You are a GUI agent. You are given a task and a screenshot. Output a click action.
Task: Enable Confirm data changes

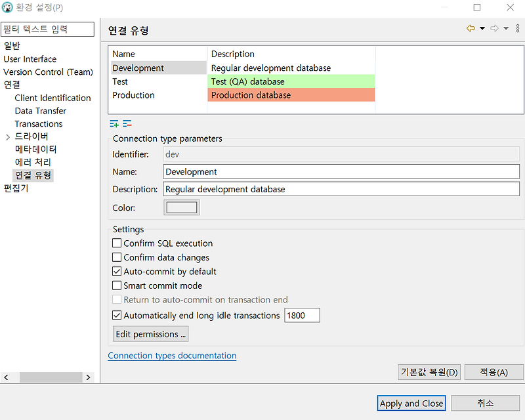(117, 256)
